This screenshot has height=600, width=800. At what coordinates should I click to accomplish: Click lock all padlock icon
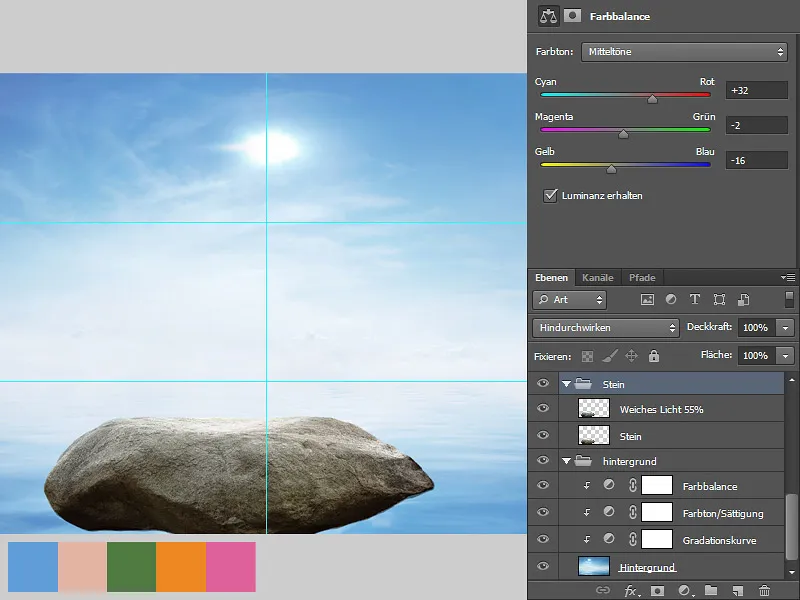click(654, 356)
